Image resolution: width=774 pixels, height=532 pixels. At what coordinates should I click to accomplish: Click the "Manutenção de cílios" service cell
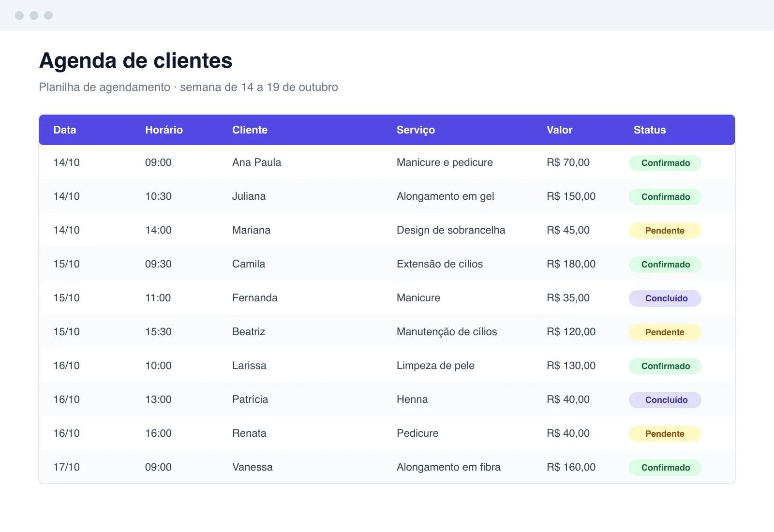[447, 332]
